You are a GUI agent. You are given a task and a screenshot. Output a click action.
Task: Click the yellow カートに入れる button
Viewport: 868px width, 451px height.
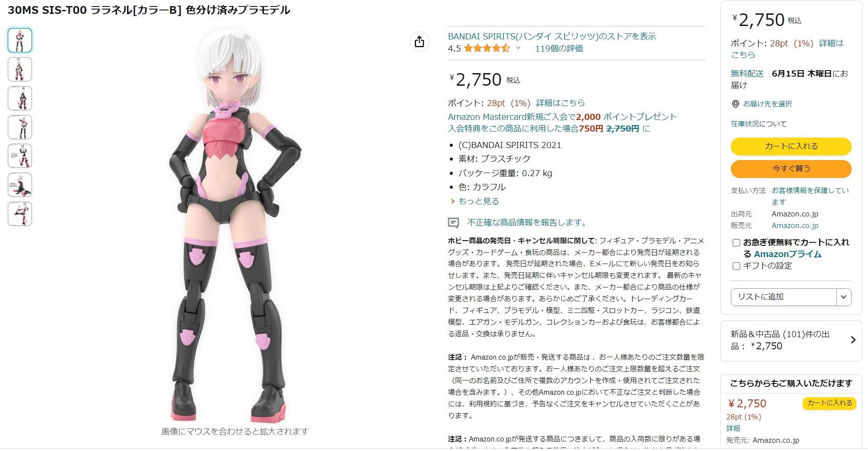coord(791,146)
